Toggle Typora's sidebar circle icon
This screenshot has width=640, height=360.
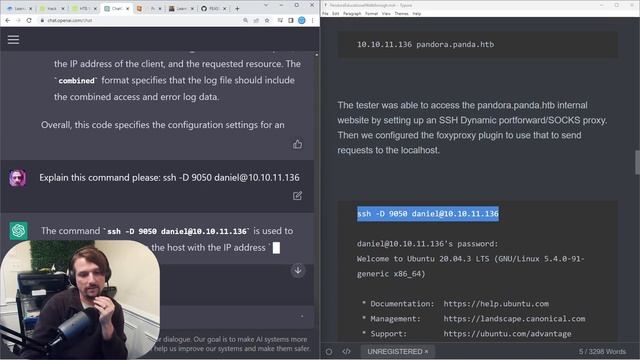click(329, 351)
